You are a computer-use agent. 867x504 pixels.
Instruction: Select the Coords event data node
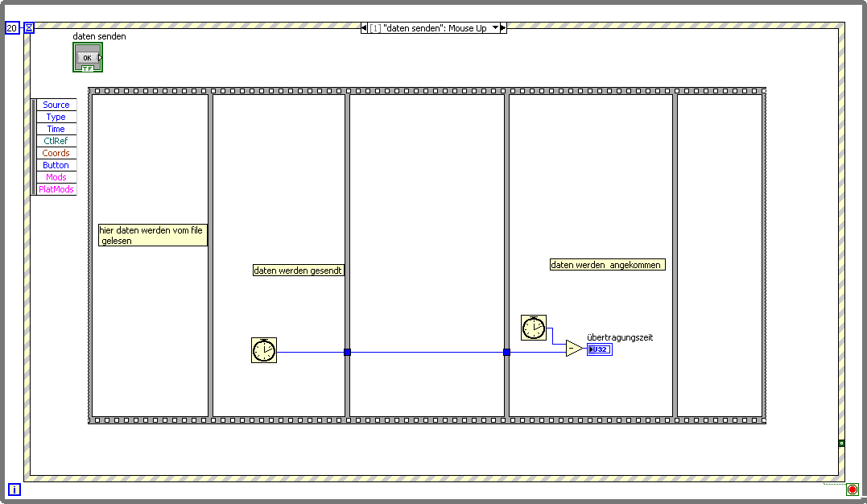56,153
